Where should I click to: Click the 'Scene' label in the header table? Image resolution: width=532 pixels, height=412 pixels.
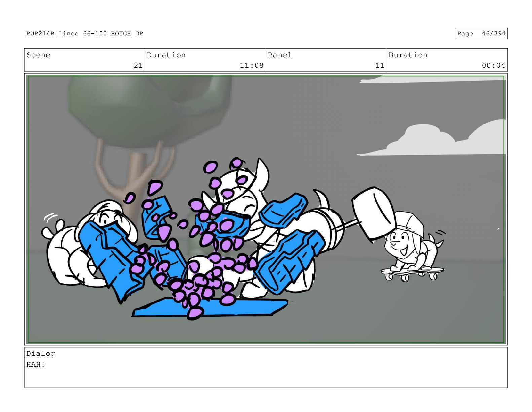coord(38,55)
